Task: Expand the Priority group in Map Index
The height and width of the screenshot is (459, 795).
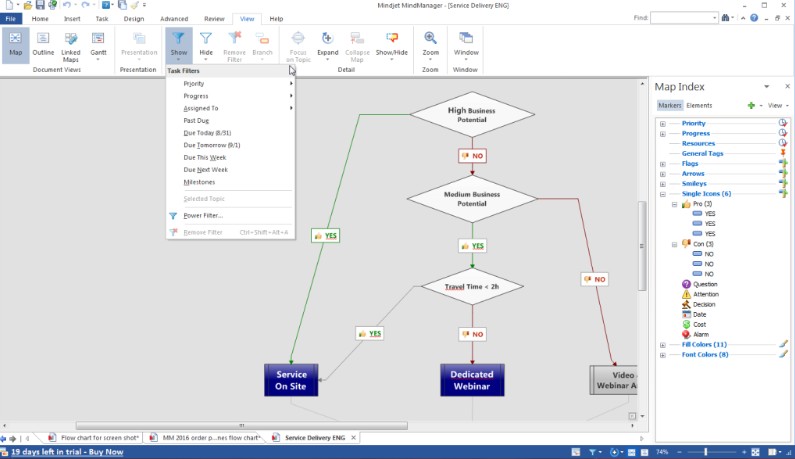Action: pyautogui.click(x=662, y=123)
